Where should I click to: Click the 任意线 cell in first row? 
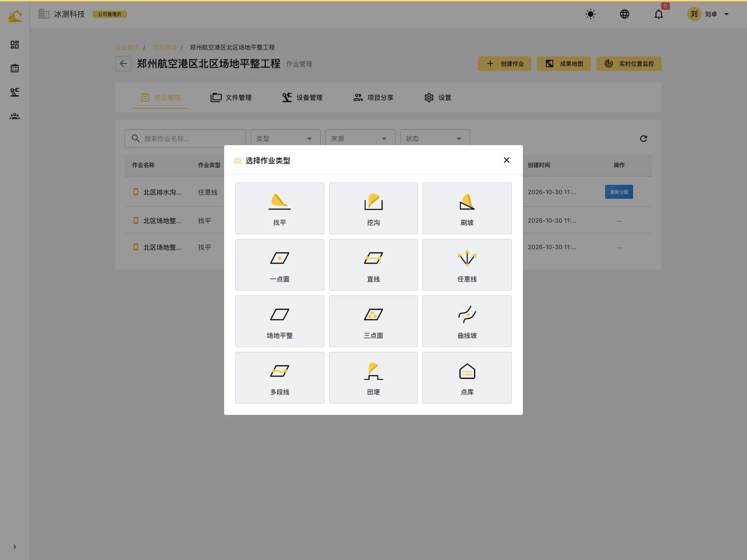point(208,192)
